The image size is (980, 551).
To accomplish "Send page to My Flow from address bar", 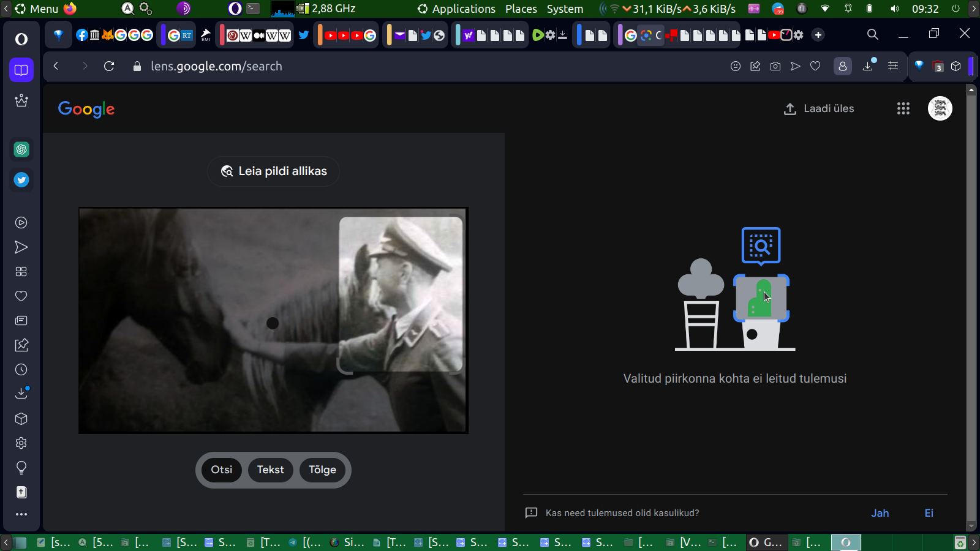I will point(795,66).
